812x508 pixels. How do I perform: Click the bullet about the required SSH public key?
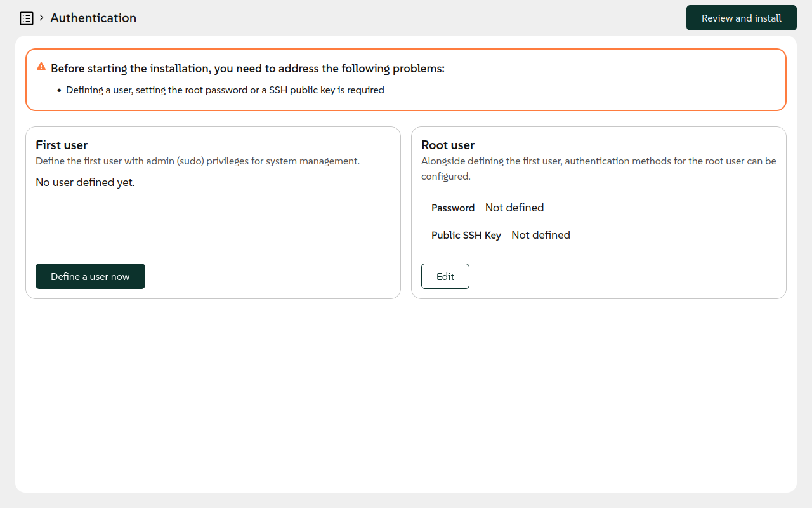pos(225,90)
